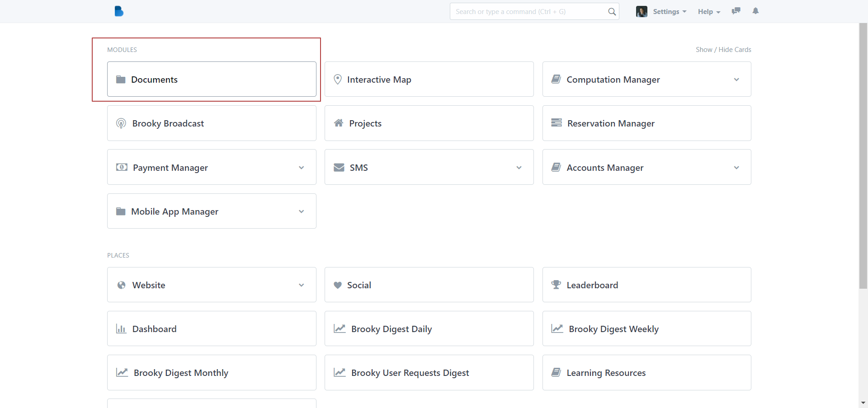
Task: Expand the SMS card chevron
Action: [519, 168]
